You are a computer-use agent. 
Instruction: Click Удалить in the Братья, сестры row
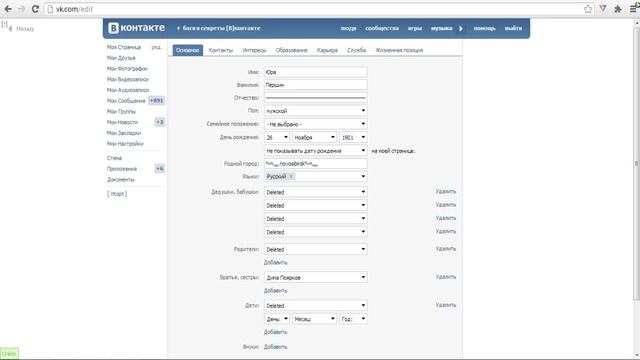tap(446, 277)
